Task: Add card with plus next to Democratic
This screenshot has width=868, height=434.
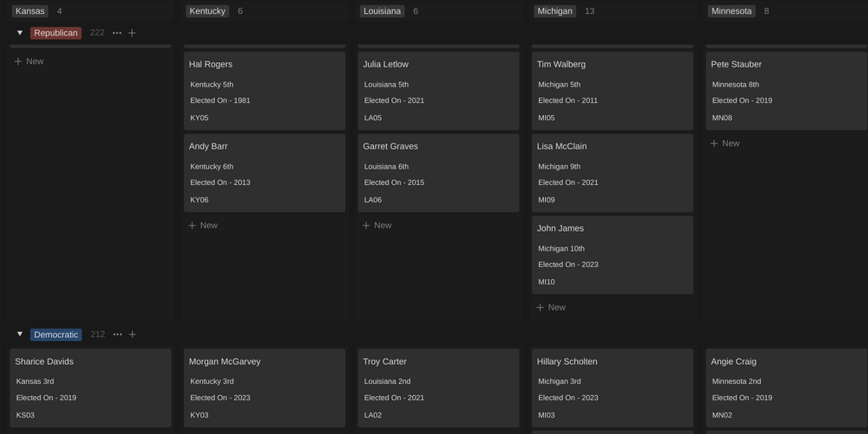Action: click(x=132, y=335)
